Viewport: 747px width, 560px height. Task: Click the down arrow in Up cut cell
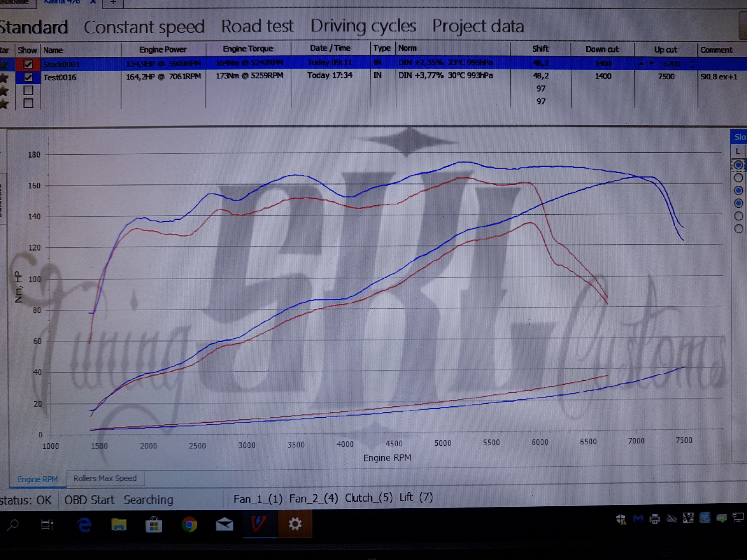tap(652, 63)
